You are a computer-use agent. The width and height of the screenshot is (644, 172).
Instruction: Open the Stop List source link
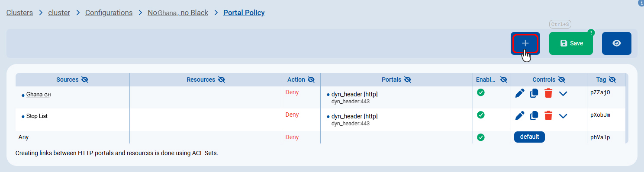pos(37,116)
